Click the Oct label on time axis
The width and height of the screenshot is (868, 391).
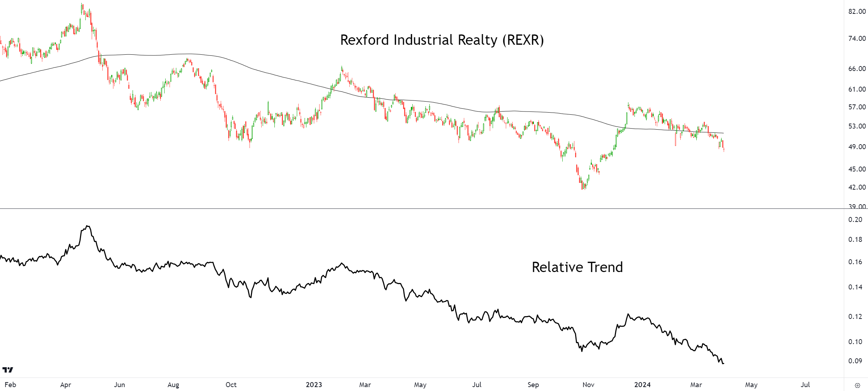(x=231, y=385)
